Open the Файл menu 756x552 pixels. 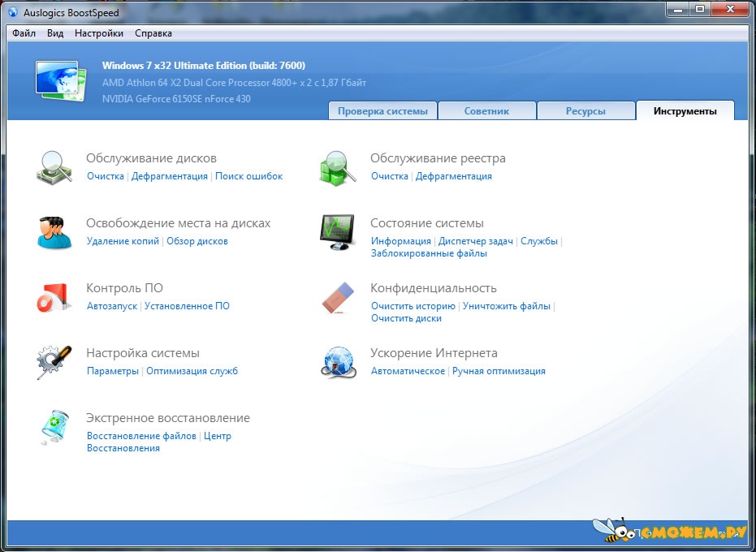click(24, 33)
